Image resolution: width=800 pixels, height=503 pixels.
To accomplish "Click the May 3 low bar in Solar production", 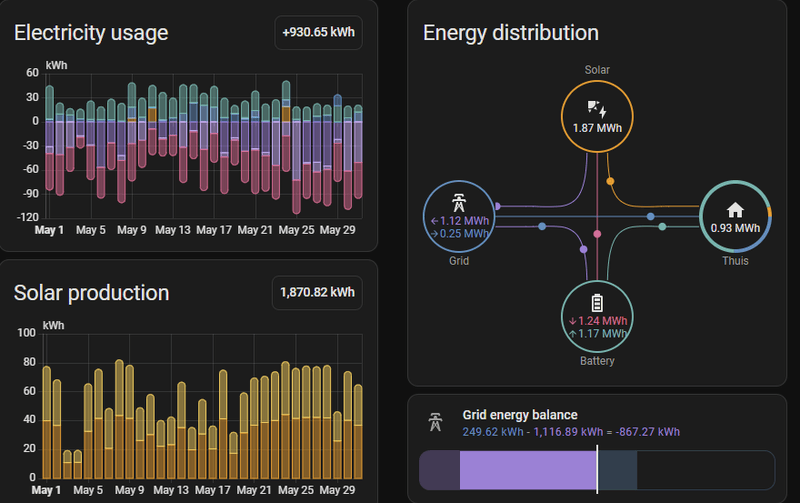I will pos(67,464).
